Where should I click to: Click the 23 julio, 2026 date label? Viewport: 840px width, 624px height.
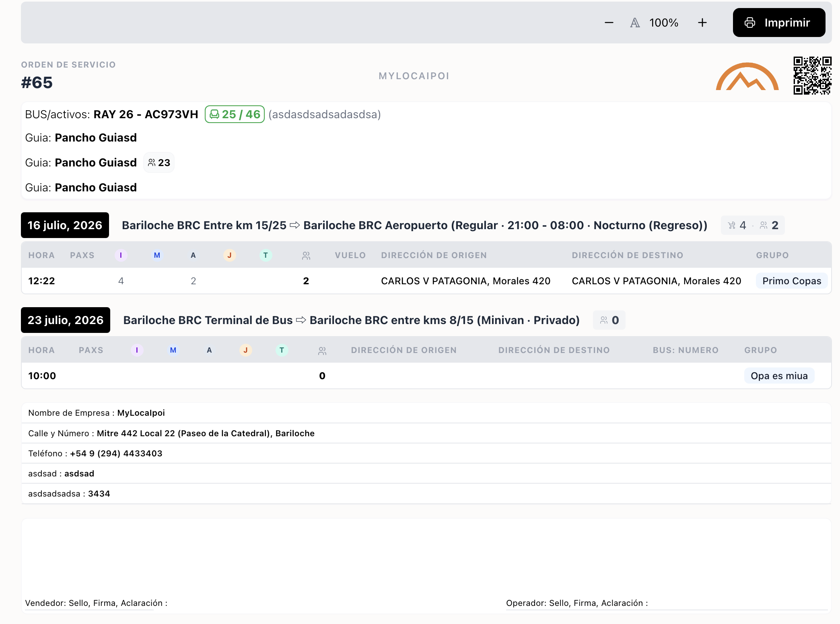(66, 320)
